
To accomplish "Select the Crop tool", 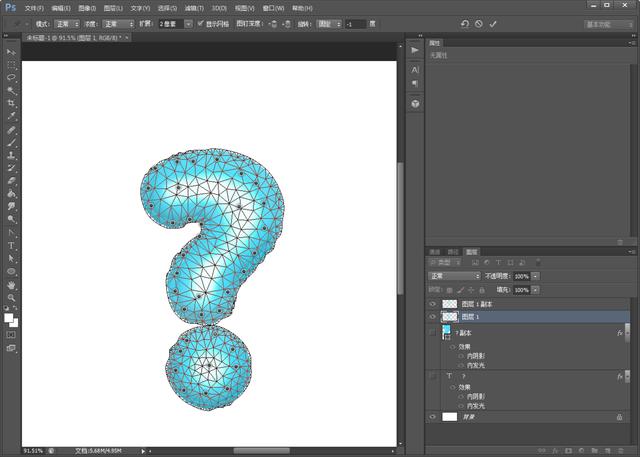I will 11,103.
